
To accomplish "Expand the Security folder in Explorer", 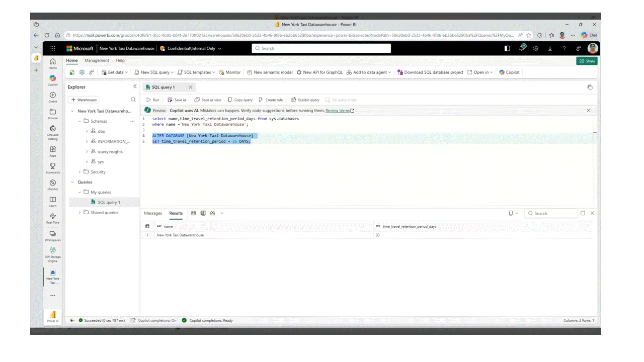I will pyautogui.click(x=79, y=172).
